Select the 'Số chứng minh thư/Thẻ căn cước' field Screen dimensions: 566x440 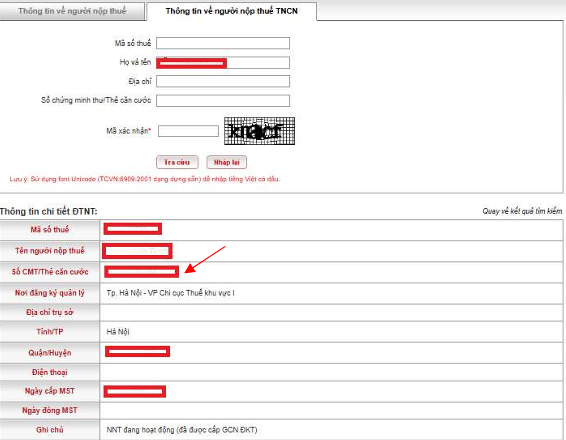223,101
